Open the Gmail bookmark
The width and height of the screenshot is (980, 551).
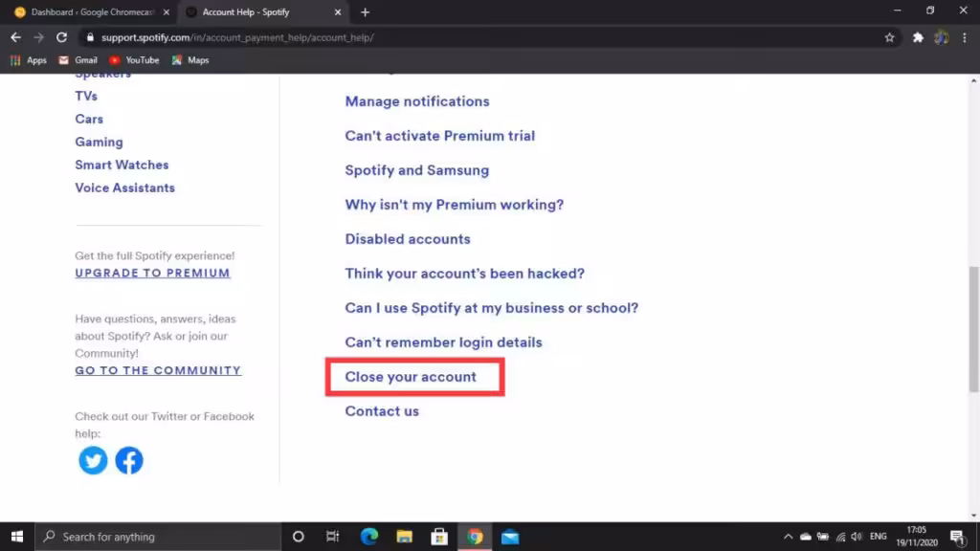click(x=78, y=60)
